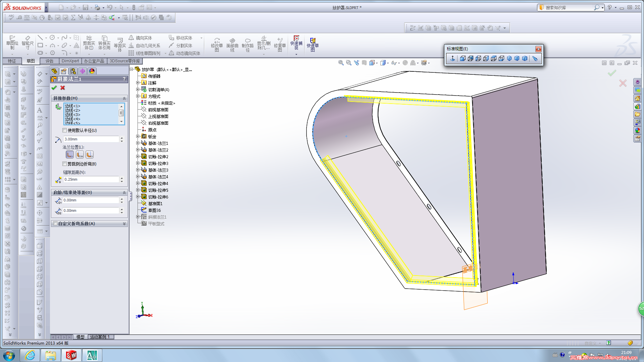This screenshot has height=362, width=644.
Task: Accept miter flange with green checkmark
Action: point(54,88)
